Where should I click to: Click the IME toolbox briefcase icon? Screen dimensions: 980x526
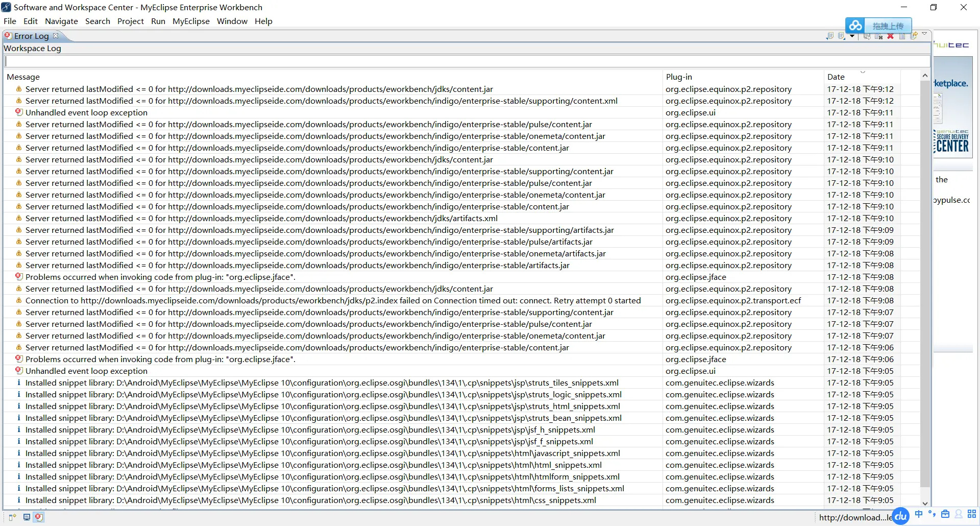[945, 514]
